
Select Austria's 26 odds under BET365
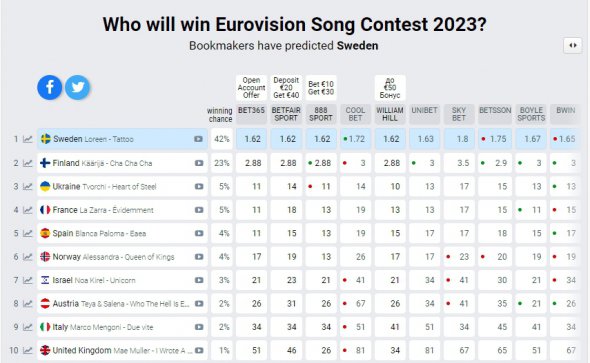point(251,304)
